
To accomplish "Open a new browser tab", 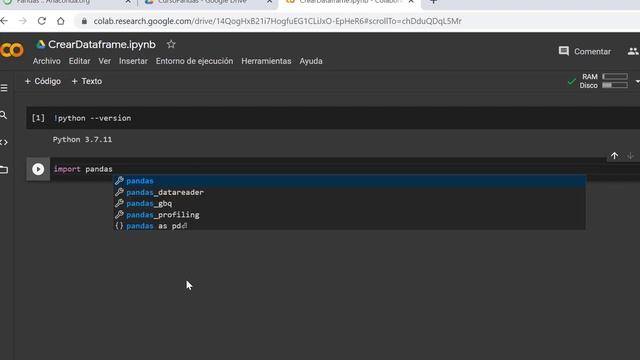I will [433, 2].
